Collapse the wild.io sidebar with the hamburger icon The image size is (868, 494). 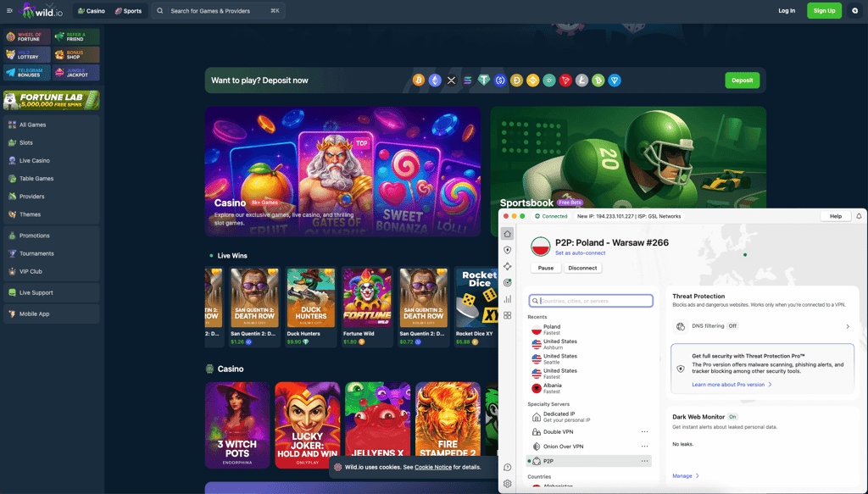[9, 10]
